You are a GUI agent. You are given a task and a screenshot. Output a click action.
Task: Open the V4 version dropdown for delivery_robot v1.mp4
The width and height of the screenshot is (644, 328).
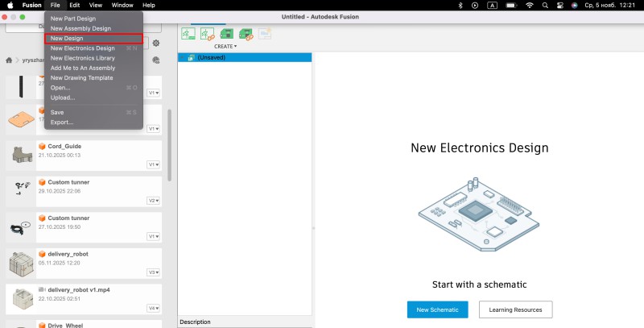click(x=153, y=309)
